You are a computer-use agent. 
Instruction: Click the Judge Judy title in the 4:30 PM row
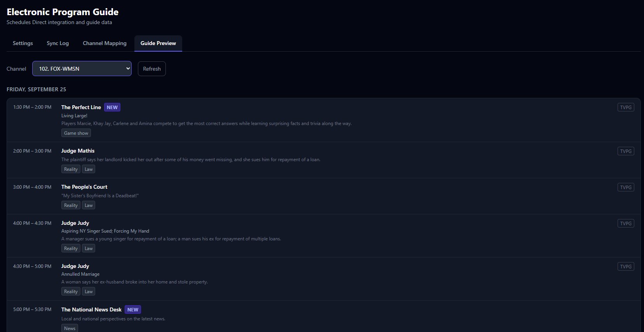tap(75, 266)
